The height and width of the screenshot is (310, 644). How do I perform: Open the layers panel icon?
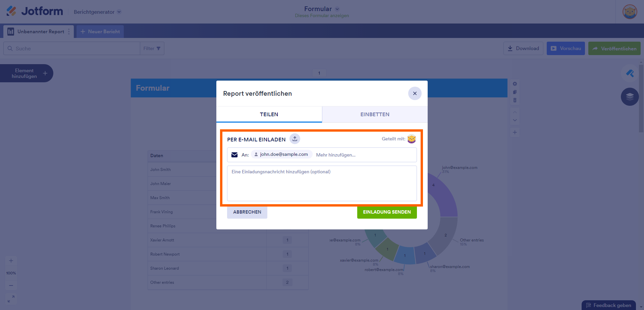pos(630,97)
